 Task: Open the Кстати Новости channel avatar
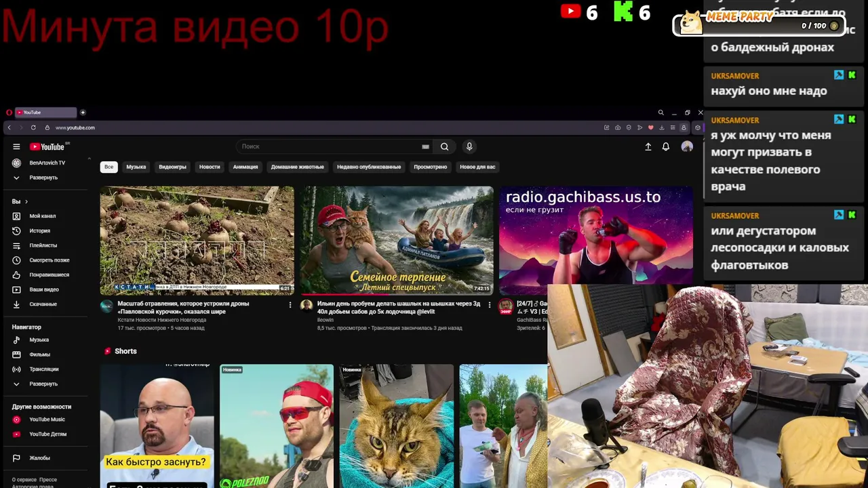click(106, 306)
